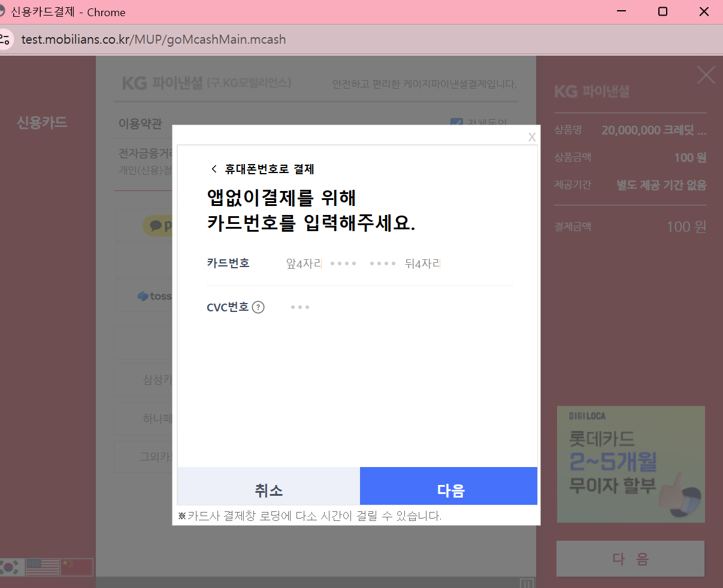The height and width of the screenshot is (588, 723).
Task: Click the 다 음 button in right panel
Action: click(x=630, y=559)
